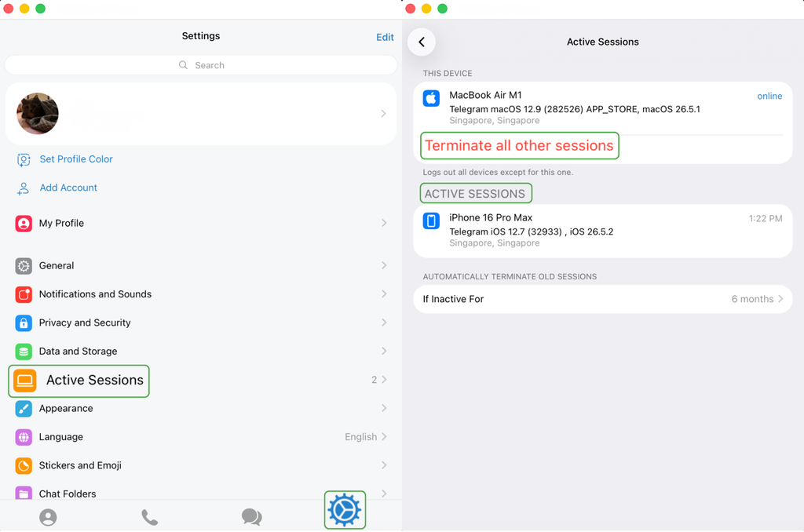Click the Stickers and Emoji icon
Image resolution: width=804 pixels, height=532 pixels.
[x=24, y=466]
